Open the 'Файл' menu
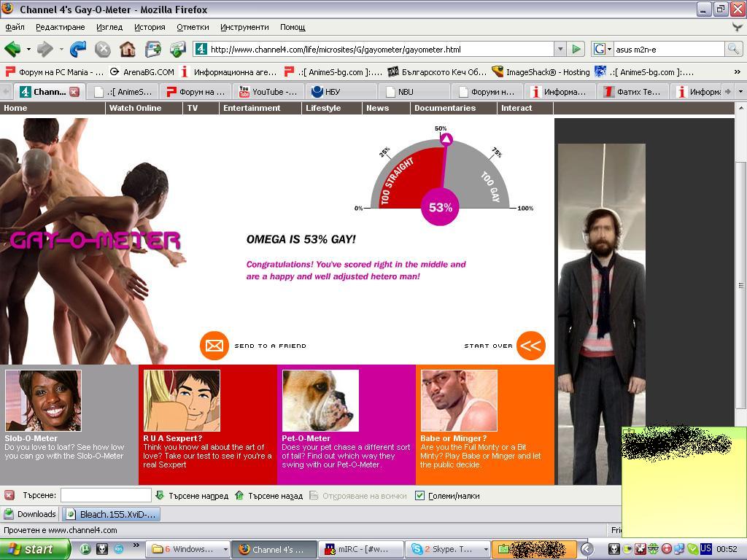Screen dimensions: 747x560 (15, 27)
